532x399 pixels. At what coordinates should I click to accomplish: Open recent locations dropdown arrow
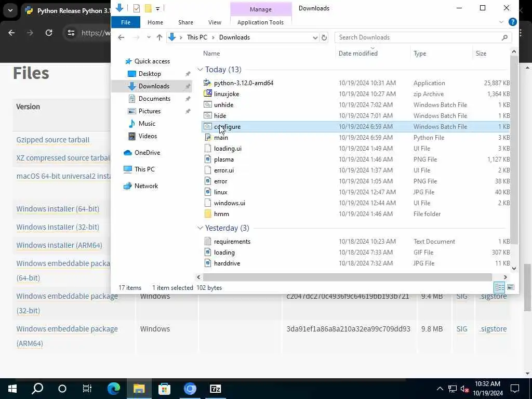149,37
